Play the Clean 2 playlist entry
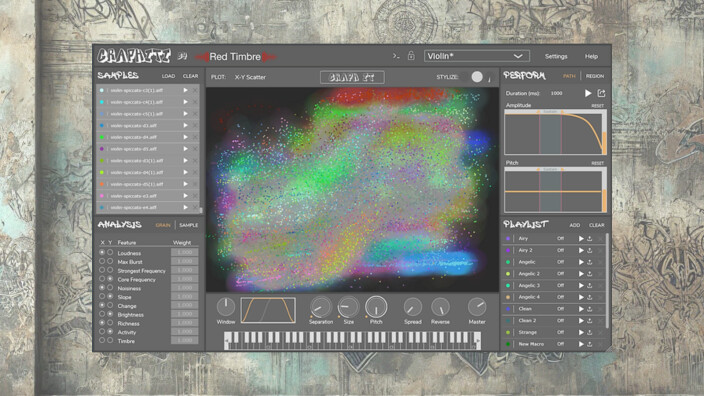 (581, 321)
